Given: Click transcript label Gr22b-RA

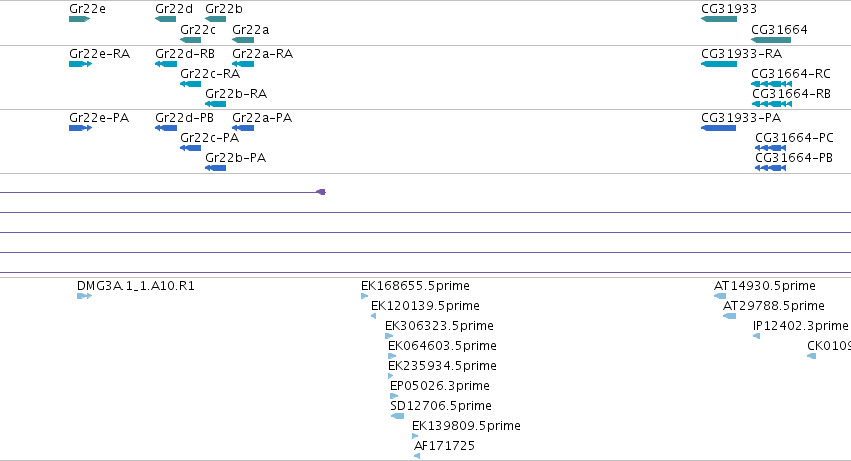Looking at the screenshot, I should [x=236, y=94].
